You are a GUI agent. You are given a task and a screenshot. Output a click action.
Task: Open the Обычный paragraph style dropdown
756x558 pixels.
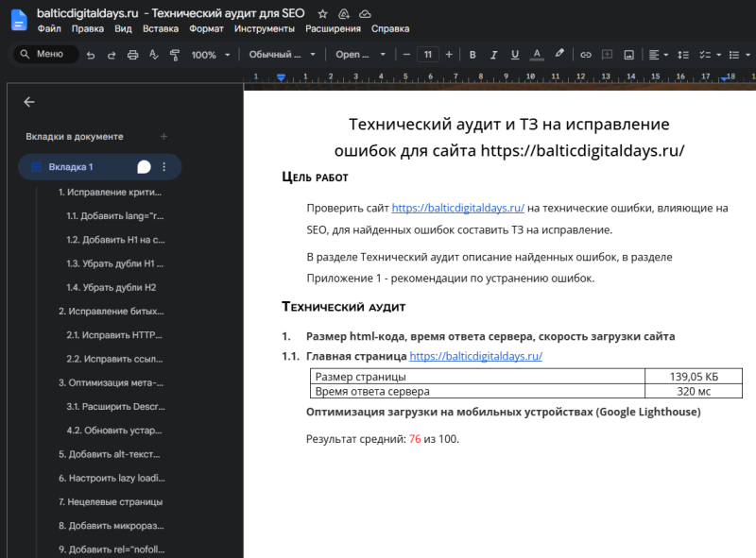[x=282, y=55]
